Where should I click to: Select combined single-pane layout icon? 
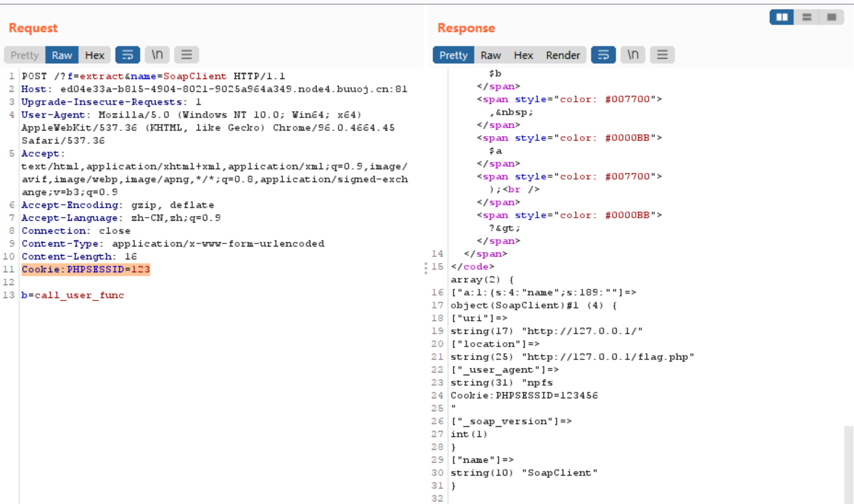pyautogui.click(x=831, y=18)
